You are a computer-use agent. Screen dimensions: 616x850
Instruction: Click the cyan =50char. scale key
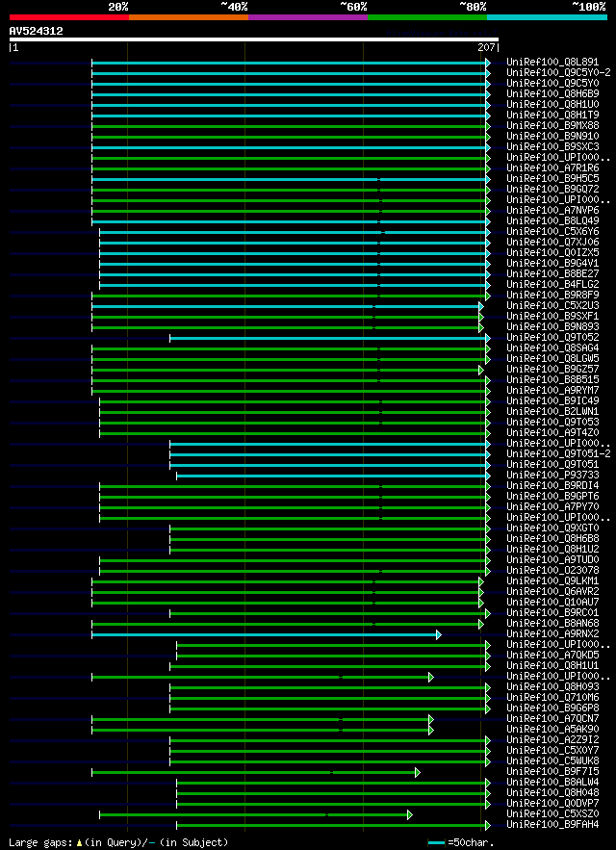coord(437,842)
